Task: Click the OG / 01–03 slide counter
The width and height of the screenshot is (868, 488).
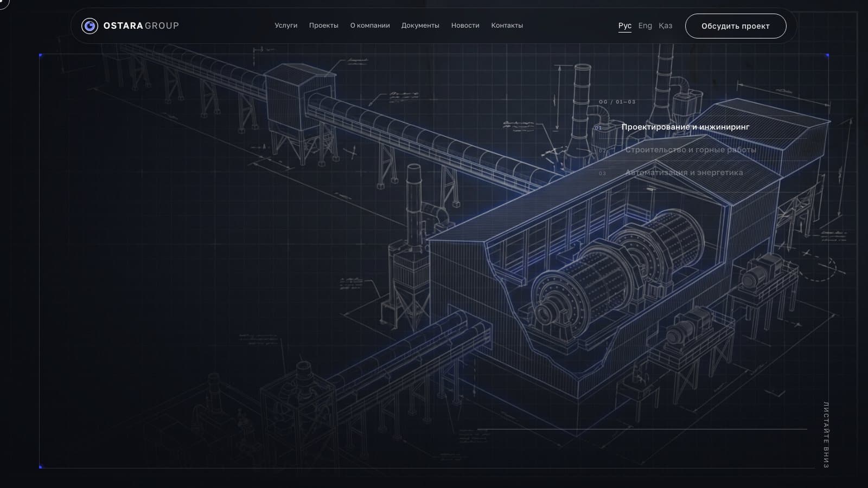Action: pyautogui.click(x=617, y=102)
